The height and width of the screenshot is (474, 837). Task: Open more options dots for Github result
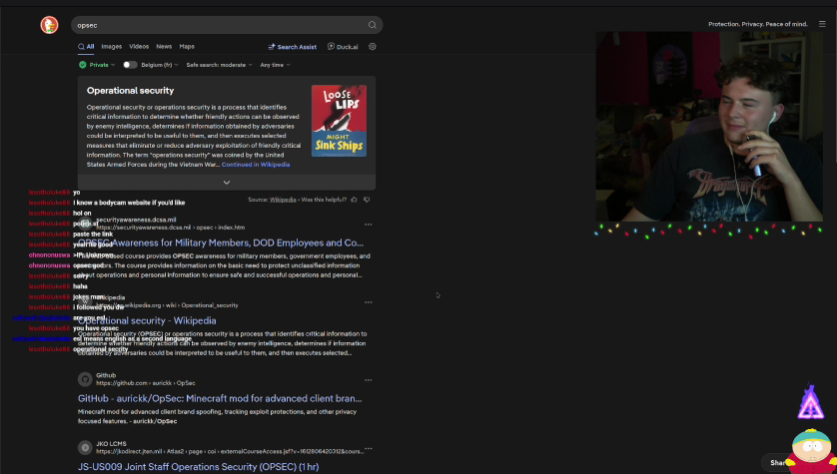point(368,380)
